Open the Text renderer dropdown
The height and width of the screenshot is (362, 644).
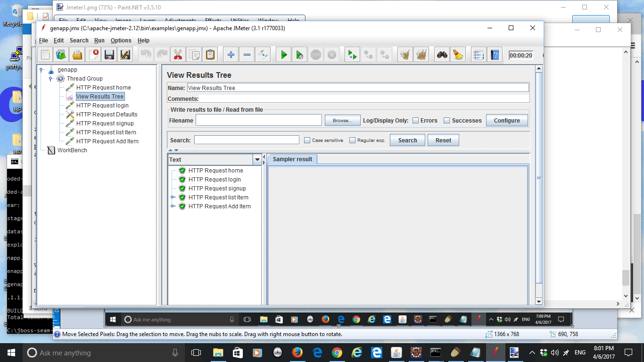(257, 159)
